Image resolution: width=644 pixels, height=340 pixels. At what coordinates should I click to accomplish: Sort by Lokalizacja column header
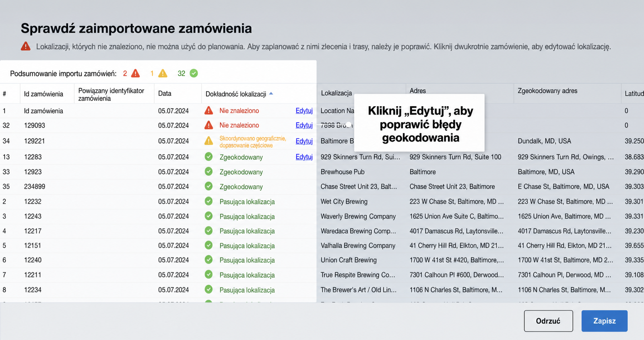pyautogui.click(x=336, y=93)
